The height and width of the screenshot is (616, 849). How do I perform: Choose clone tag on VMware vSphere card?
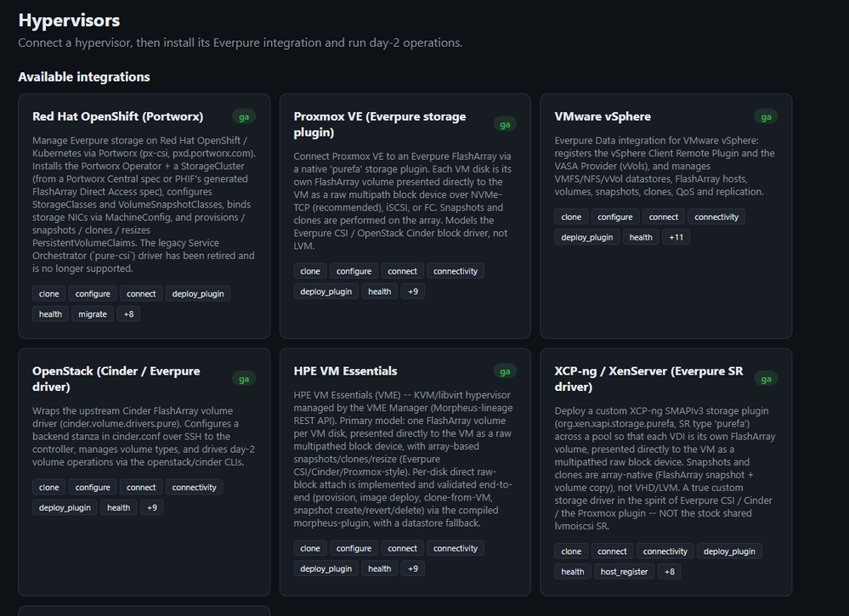click(x=571, y=217)
